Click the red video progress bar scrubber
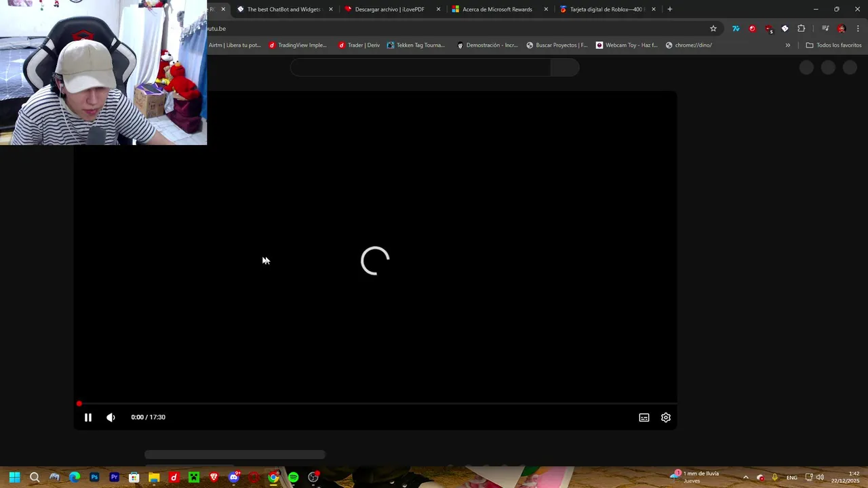The height and width of the screenshot is (488, 868). tap(79, 404)
